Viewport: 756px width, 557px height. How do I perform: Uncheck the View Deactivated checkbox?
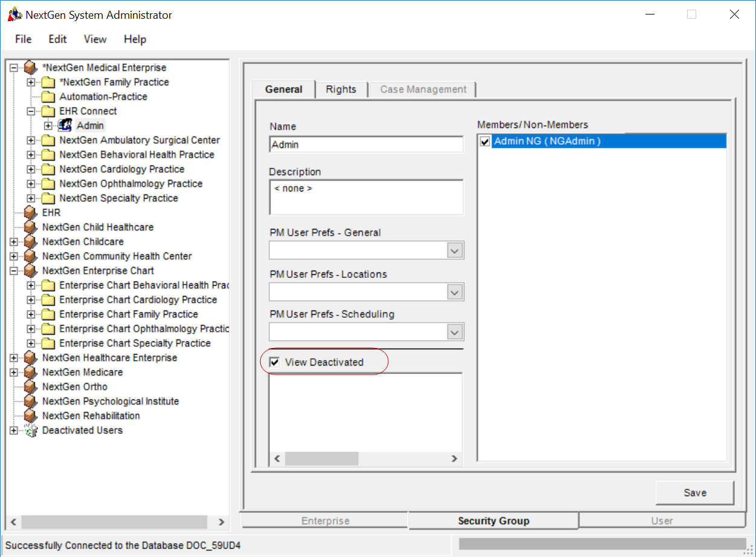pyautogui.click(x=275, y=362)
